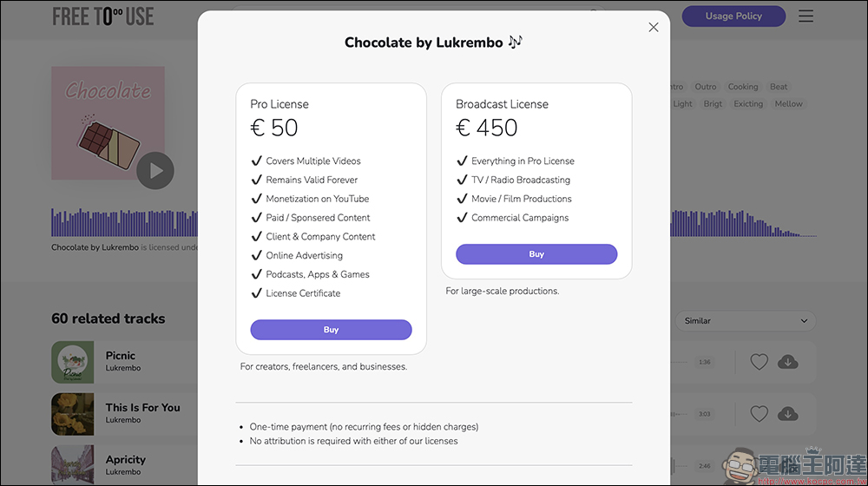Like the Picnic track with heart icon
This screenshot has width=868, height=486.
click(x=759, y=362)
